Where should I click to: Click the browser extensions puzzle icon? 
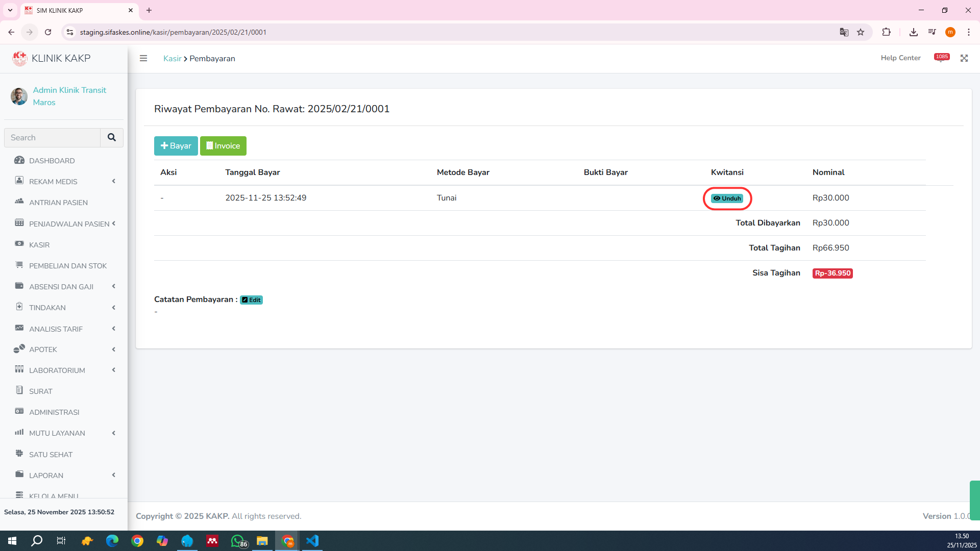[x=886, y=32]
